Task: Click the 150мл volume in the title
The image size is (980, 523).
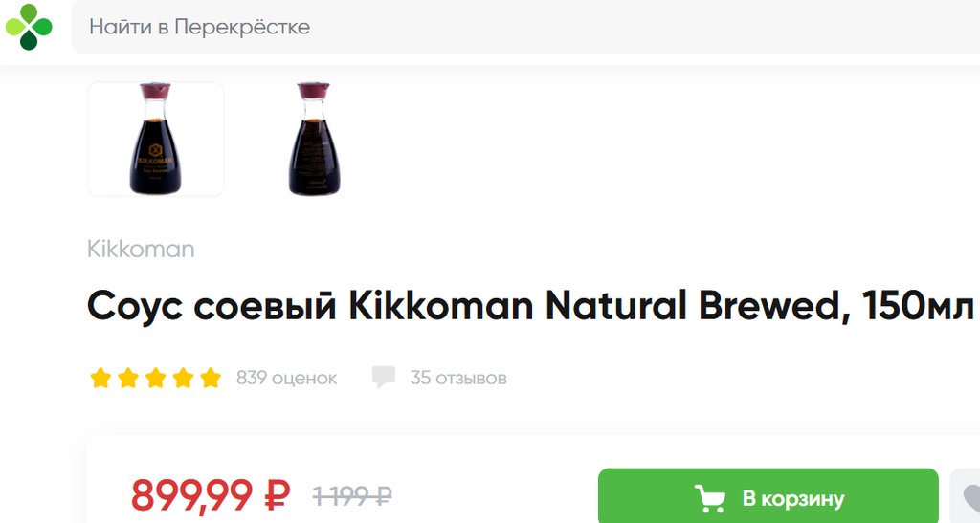Action: click(x=917, y=306)
